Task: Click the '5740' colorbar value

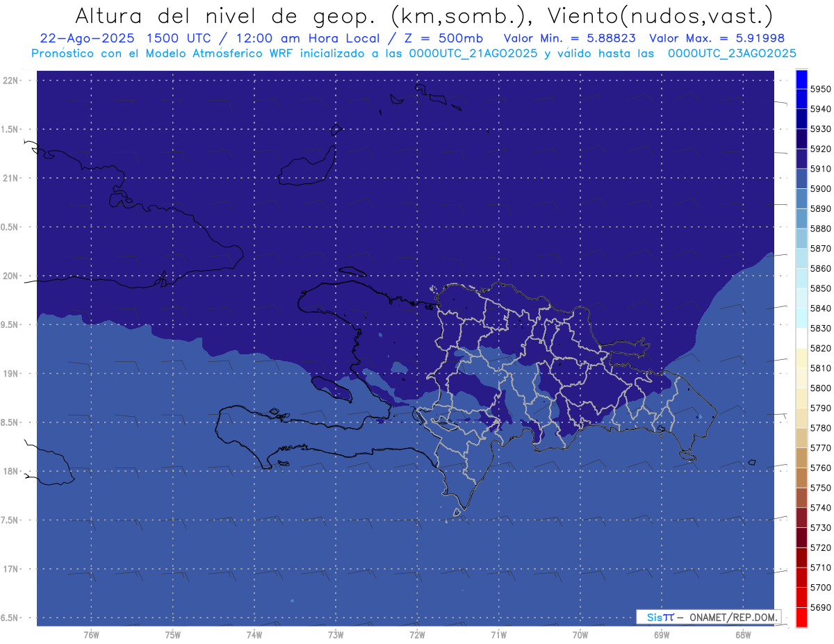Action: 820,508
